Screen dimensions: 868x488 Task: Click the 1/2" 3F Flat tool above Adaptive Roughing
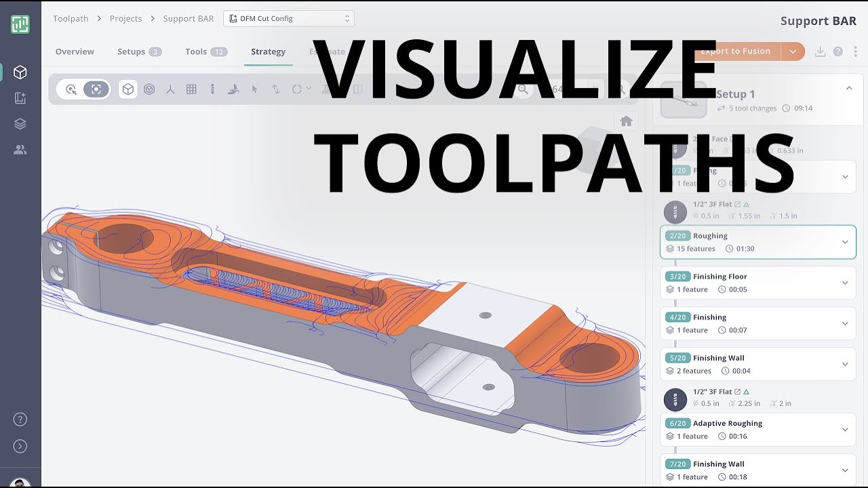(x=712, y=392)
